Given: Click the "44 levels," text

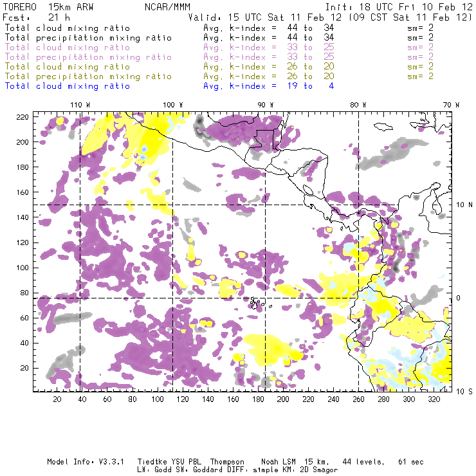Looking at the screenshot, I should click(363, 462).
